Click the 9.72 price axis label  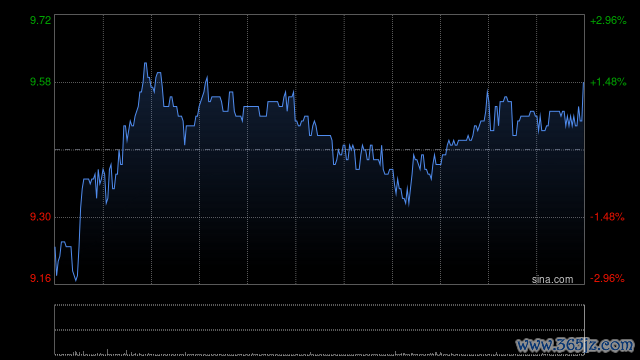click(40, 20)
